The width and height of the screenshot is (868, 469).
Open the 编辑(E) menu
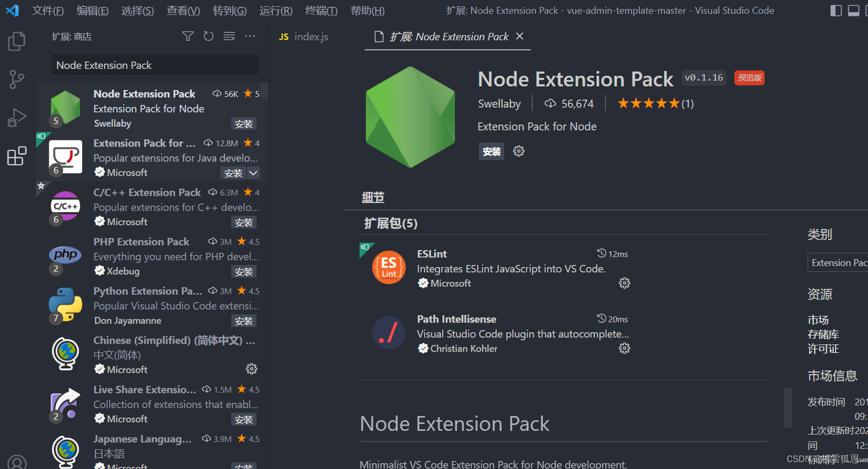click(93, 11)
